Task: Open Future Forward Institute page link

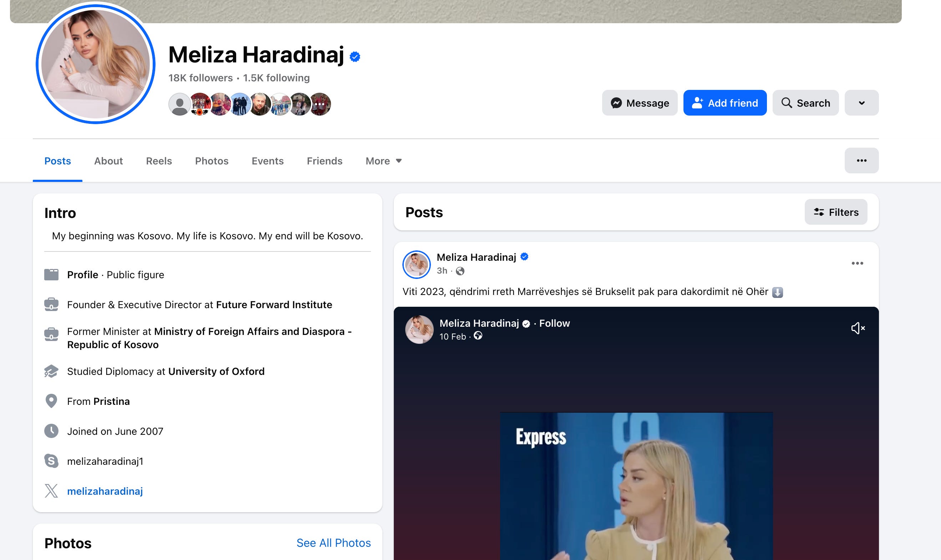Action: point(274,305)
